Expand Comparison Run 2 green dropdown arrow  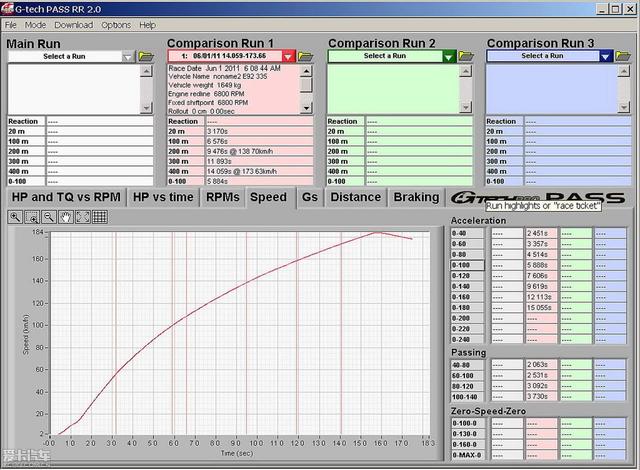pyautogui.click(x=449, y=56)
